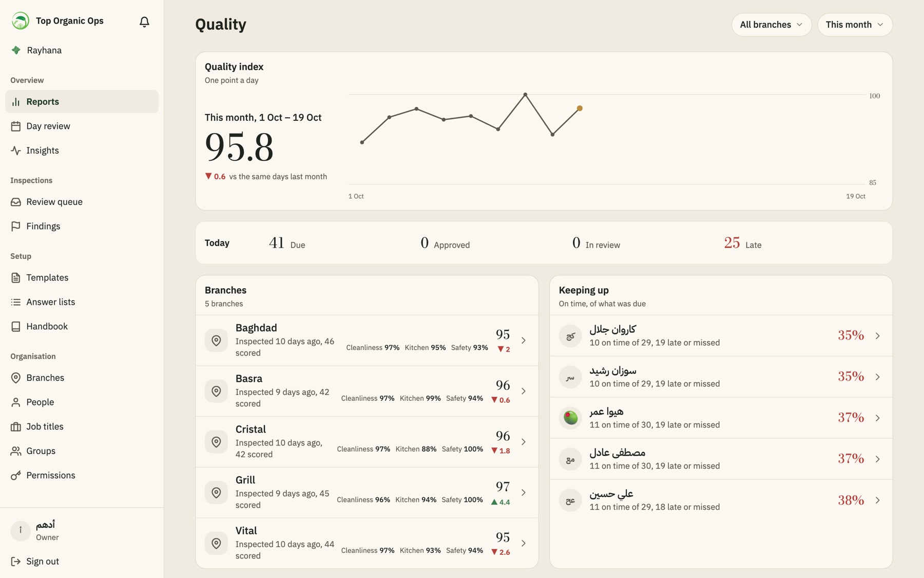The image size is (924, 578).
Task: Click the Answer lists icon
Action: click(16, 302)
